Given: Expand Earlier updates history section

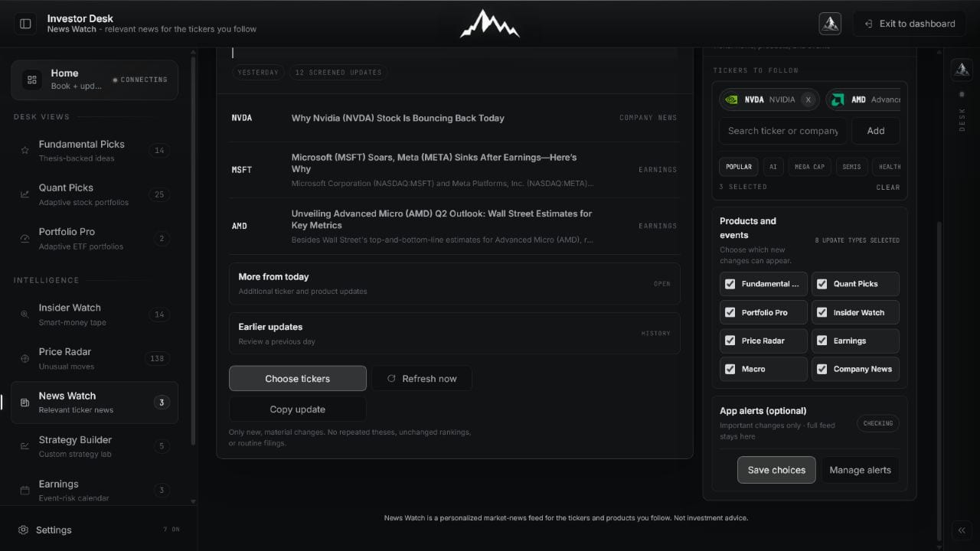Looking at the screenshot, I should pos(454,334).
